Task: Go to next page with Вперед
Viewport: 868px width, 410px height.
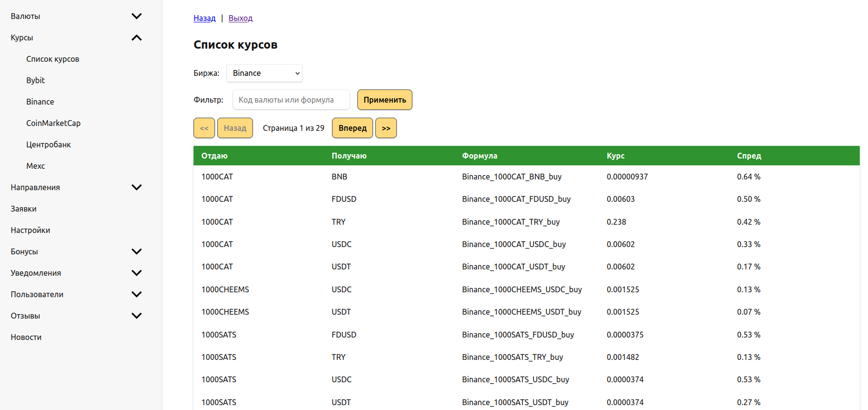Action: click(353, 128)
